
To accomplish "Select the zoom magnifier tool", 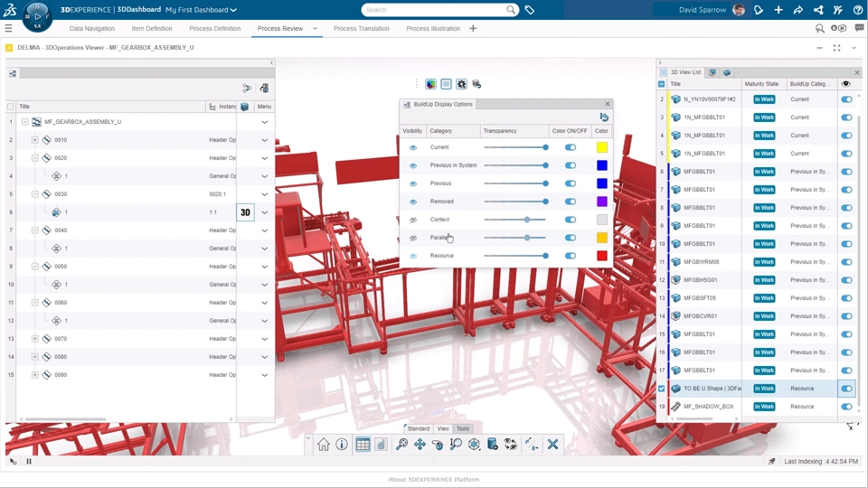I will coord(401,445).
